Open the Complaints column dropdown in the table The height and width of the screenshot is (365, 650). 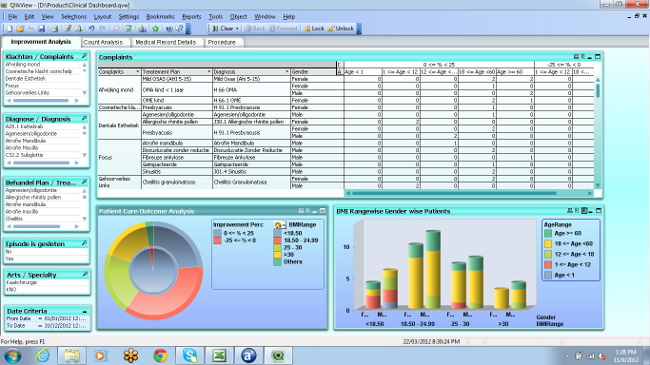(x=138, y=72)
